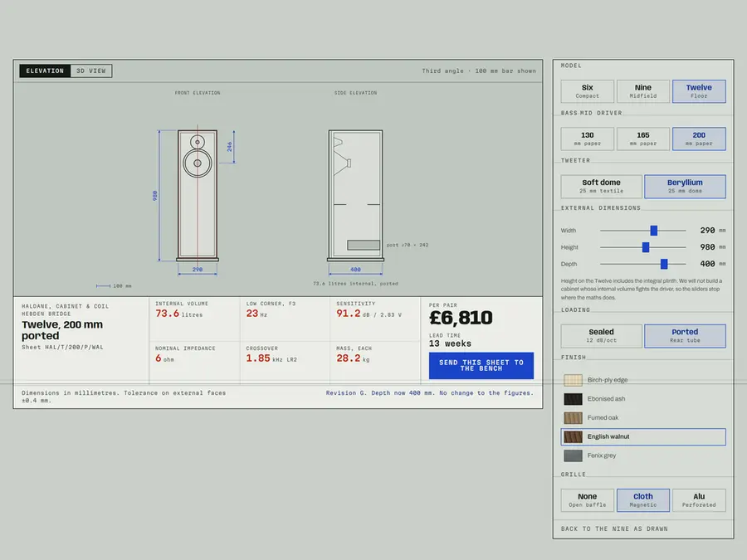Click the Revision G note text
The height and width of the screenshot is (560, 747).
(430, 393)
